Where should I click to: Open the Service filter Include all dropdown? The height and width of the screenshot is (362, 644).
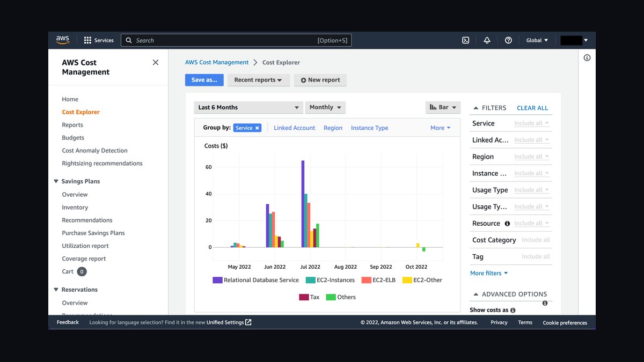(531, 123)
